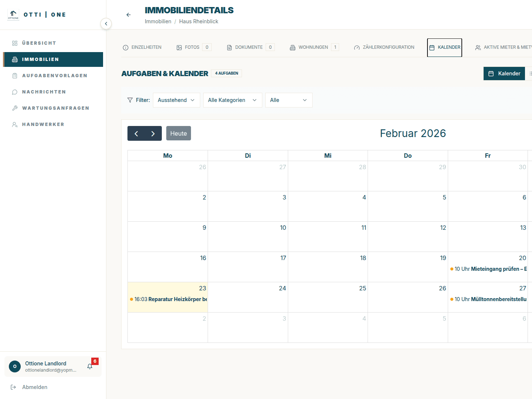Open the Ausstehend filter dropdown
Viewport: 532px width, 399px height.
pos(176,100)
